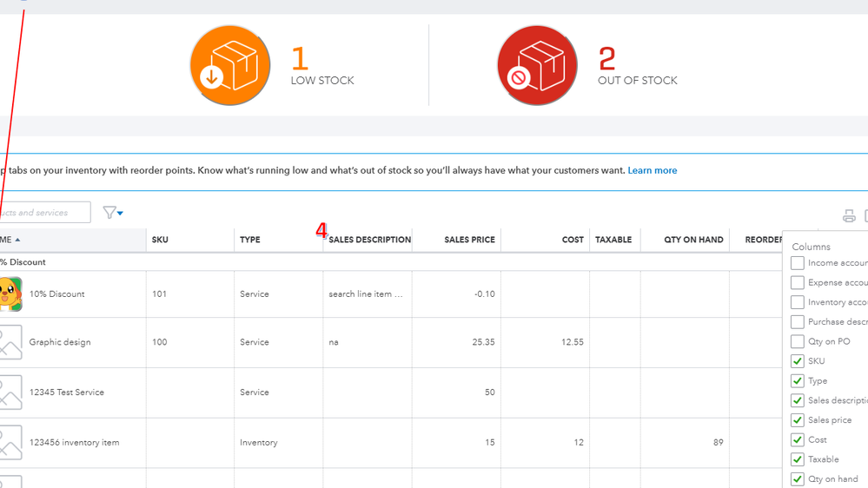Click the 10% Discount product image

click(x=10, y=294)
